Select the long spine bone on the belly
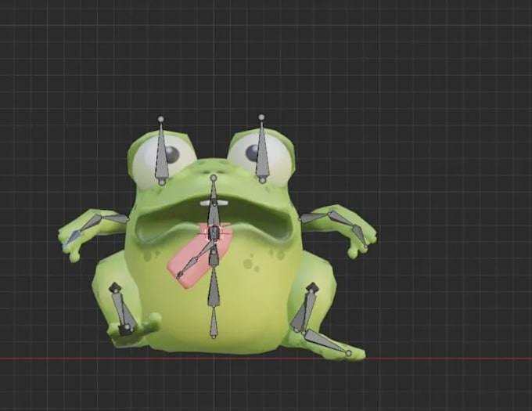The image size is (532, 411). point(214,287)
